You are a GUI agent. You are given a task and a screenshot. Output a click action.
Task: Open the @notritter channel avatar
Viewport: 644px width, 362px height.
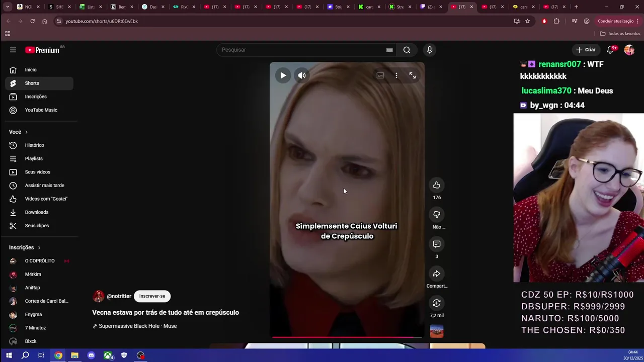99,296
